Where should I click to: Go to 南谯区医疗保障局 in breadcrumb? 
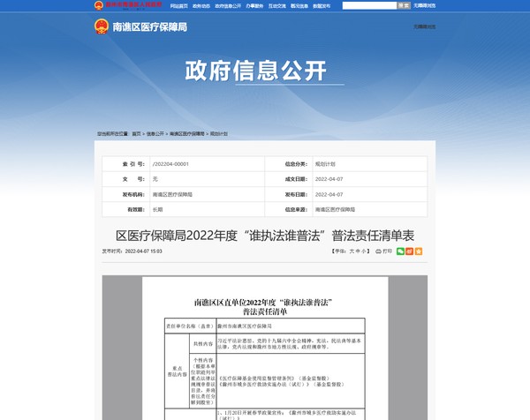coord(187,134)
